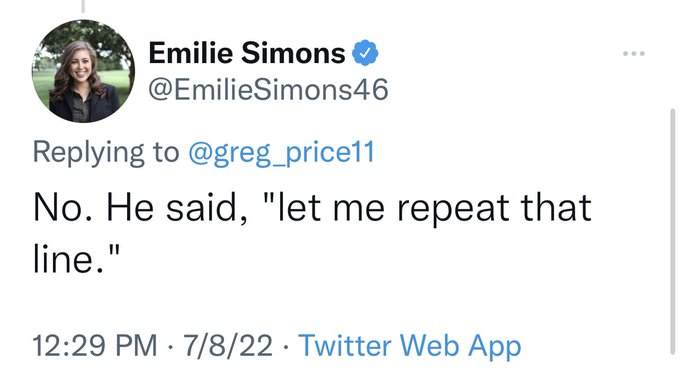This screenshot has width=680, height=378.
Task: Open the three-dot more options menu
Action: click(634, 54)
